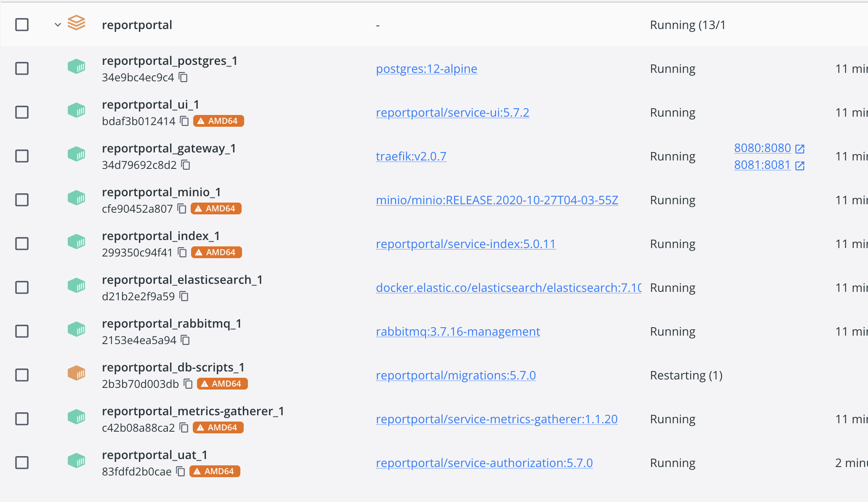Copy the container ID of reportportal_ui_1
This screenshot has width=868, height=502.
click(184, 121)
